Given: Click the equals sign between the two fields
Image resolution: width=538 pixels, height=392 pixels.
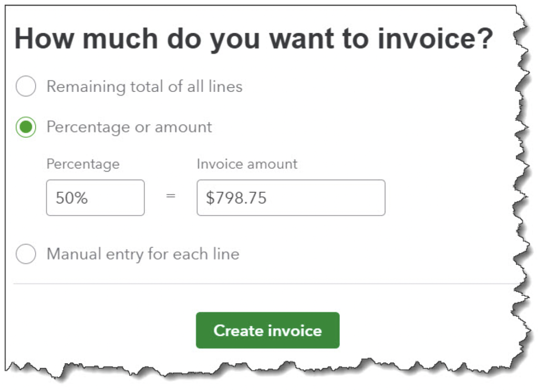Looking at the screenshot, I should point(170,198).
